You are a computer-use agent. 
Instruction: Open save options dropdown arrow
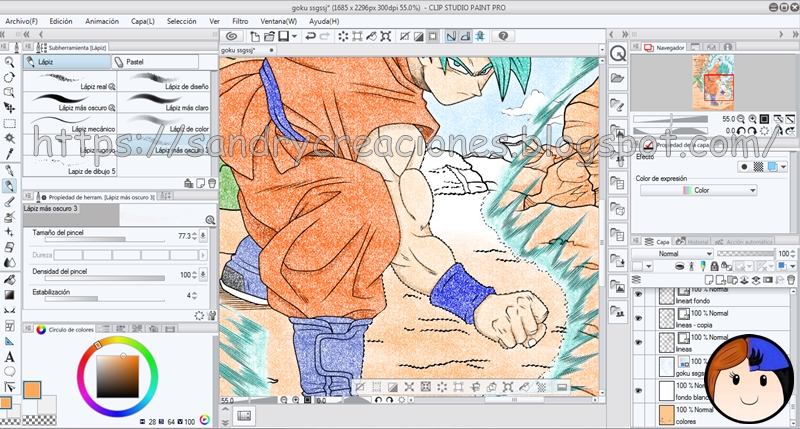tap(294, 36)
